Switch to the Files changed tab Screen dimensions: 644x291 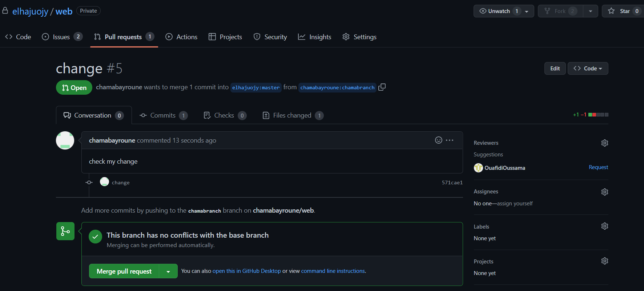(x=293, y=115)
